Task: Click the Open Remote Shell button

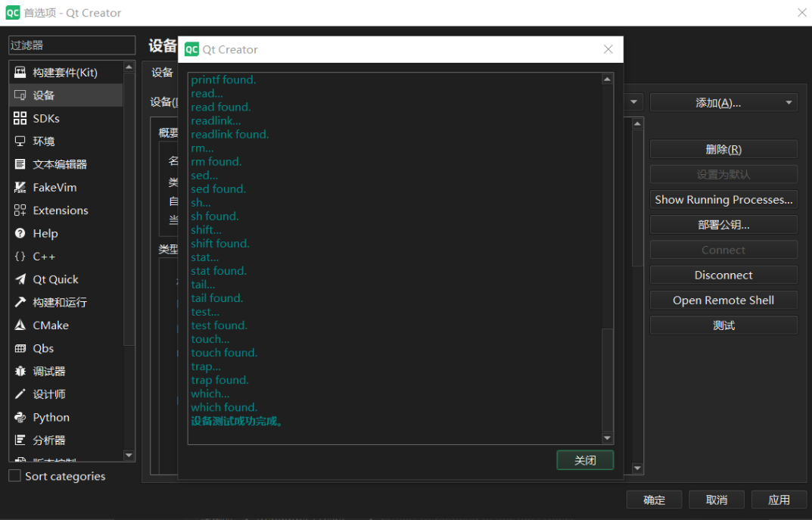Action: pyautogui.click(x=723, y=300)
